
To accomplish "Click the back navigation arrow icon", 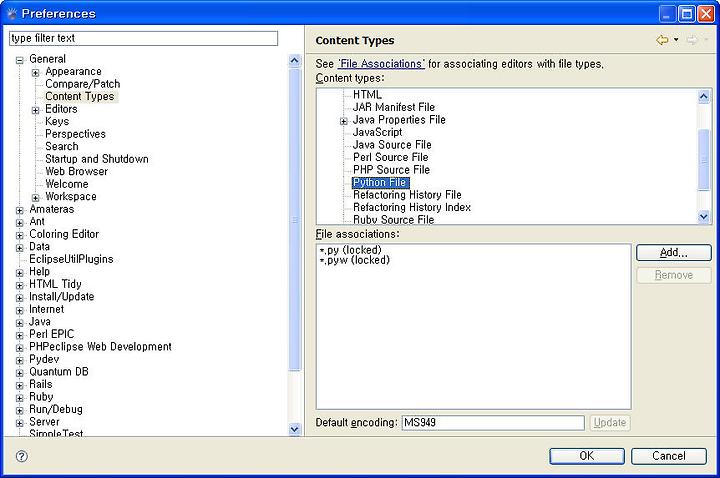I will [x=662, y=40].
